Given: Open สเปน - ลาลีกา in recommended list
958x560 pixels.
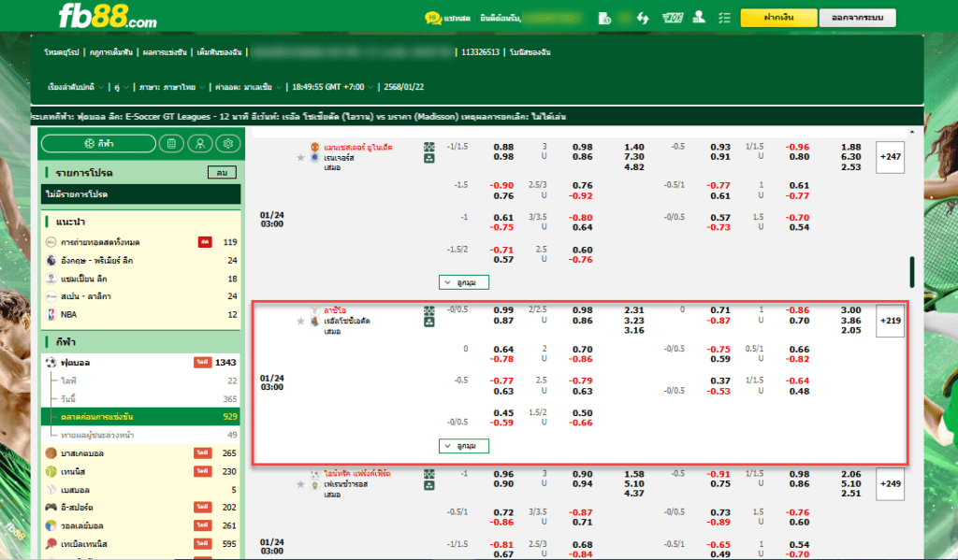Looking at the screenshot, I should tap(141, 296).
